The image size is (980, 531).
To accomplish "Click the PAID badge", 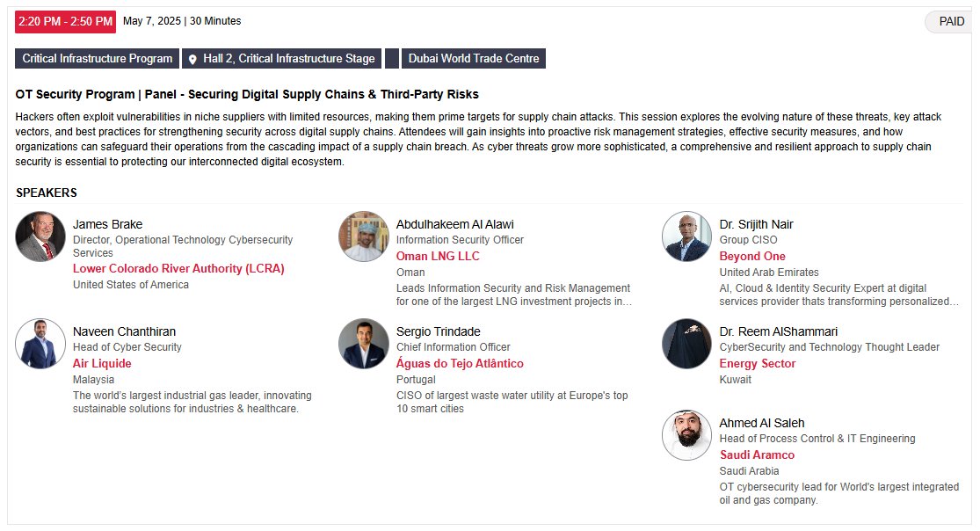I will (951, 21).
